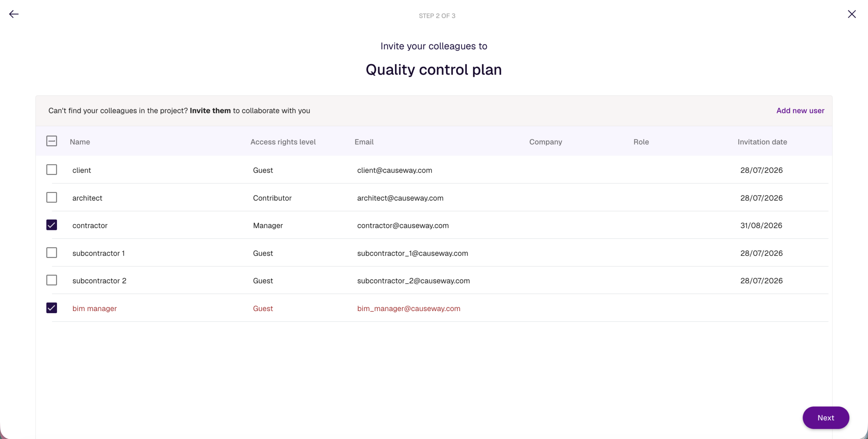868x439 pixels.
Task: Select the subcontractor 1 checkbox
Action: point(52,253)
